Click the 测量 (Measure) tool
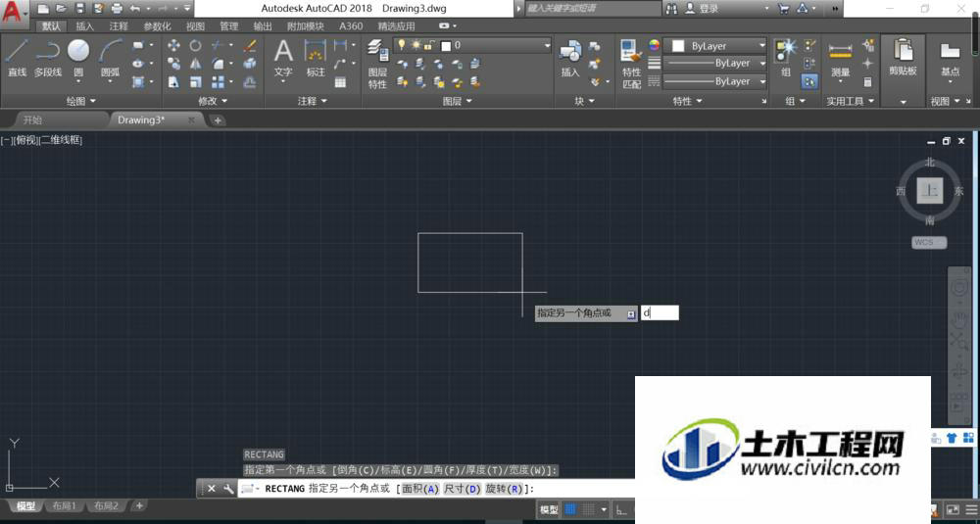980x524 pixels. (840, 60)
